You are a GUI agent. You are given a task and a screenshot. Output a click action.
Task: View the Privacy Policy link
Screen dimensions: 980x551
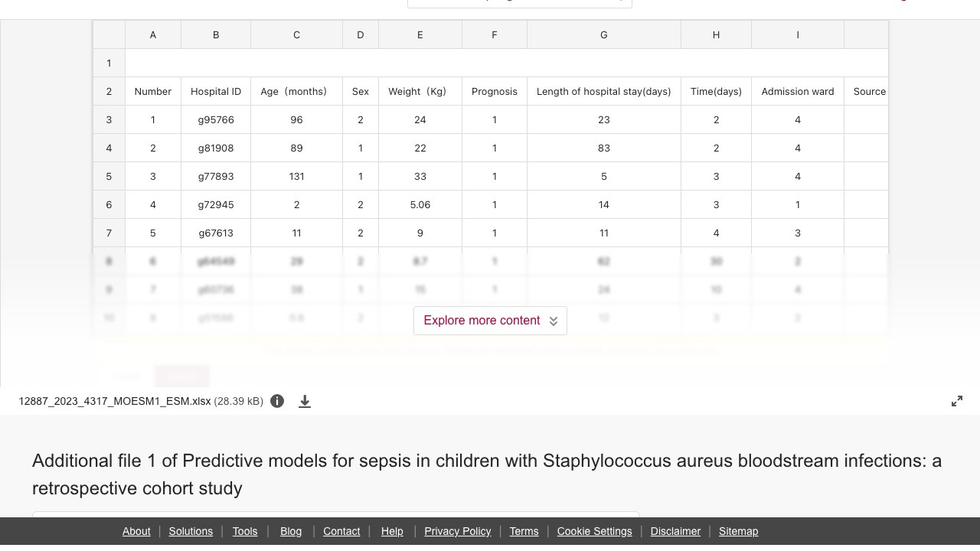tap(458, 531)
